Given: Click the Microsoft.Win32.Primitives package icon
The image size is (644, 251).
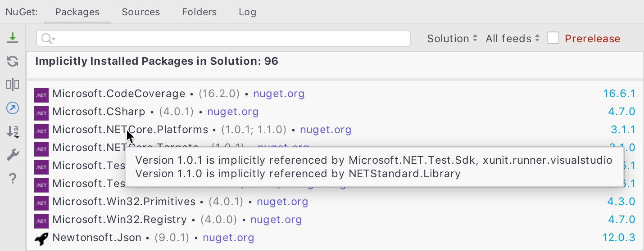Looking at the screenshot, I should click(x=41, y=202).
